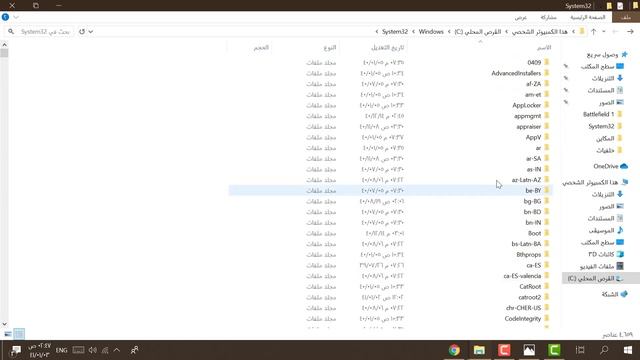Expand the ribbon with the chevron
The image size is (640, 360).
(16, 17)
